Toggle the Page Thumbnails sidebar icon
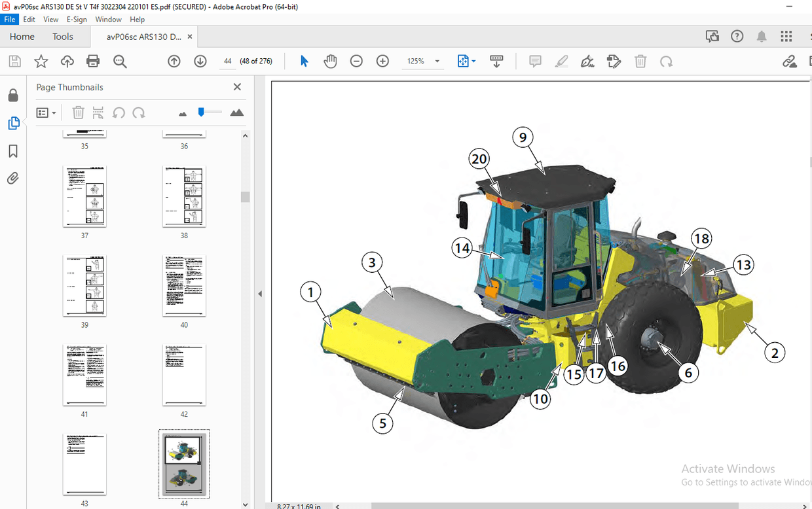812x509 pixels. 13,123
